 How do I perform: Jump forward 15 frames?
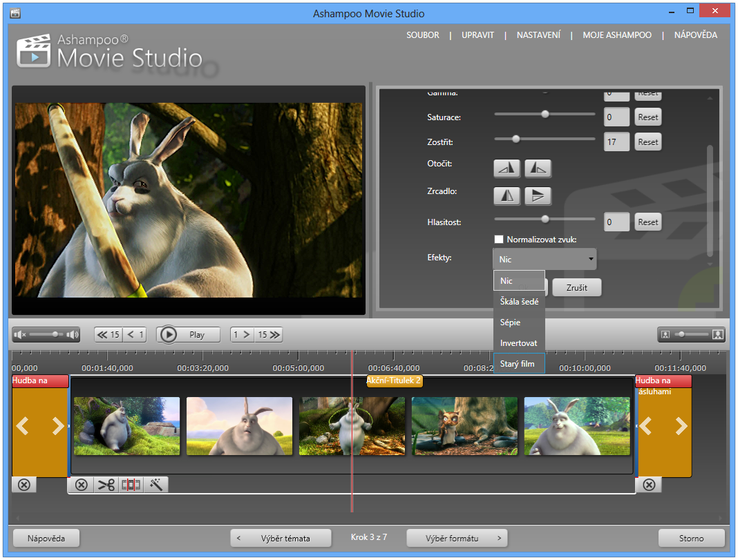[268, 335]
